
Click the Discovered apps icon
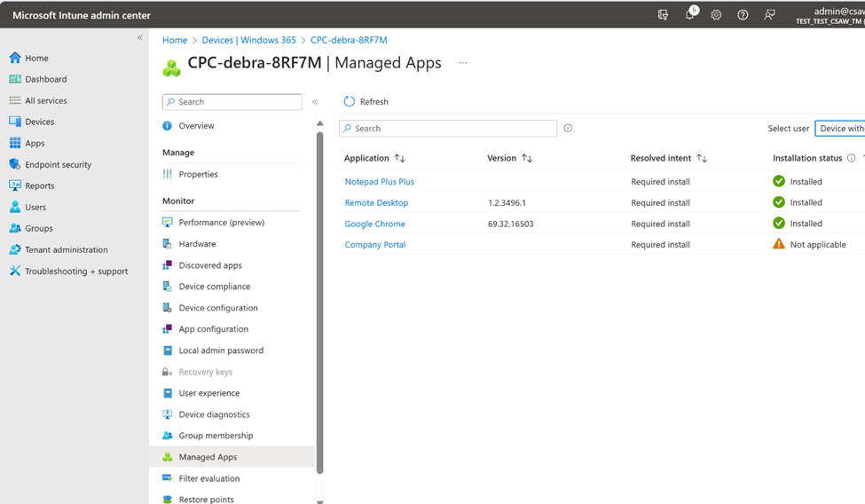pyautogui.click(x=167, y=265)
